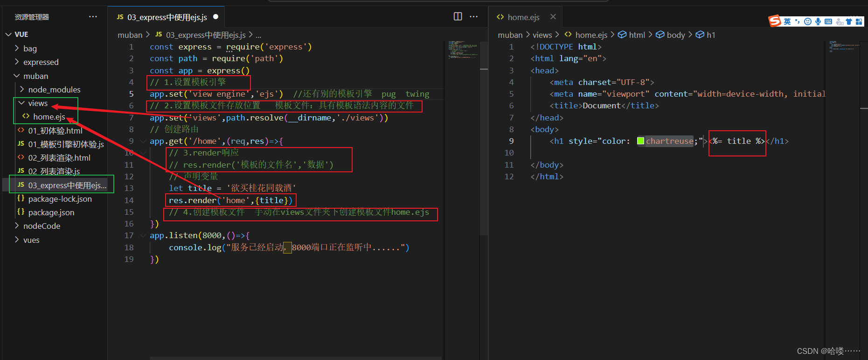
Task: Open Sogou skin shirt icon
Action: point(849,21)
